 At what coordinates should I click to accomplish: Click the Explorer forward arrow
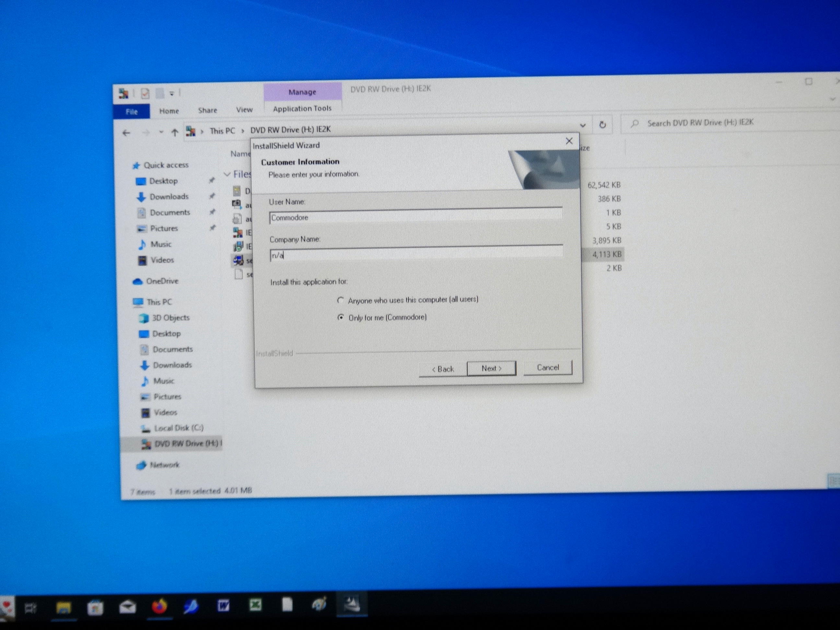point(146,133)
